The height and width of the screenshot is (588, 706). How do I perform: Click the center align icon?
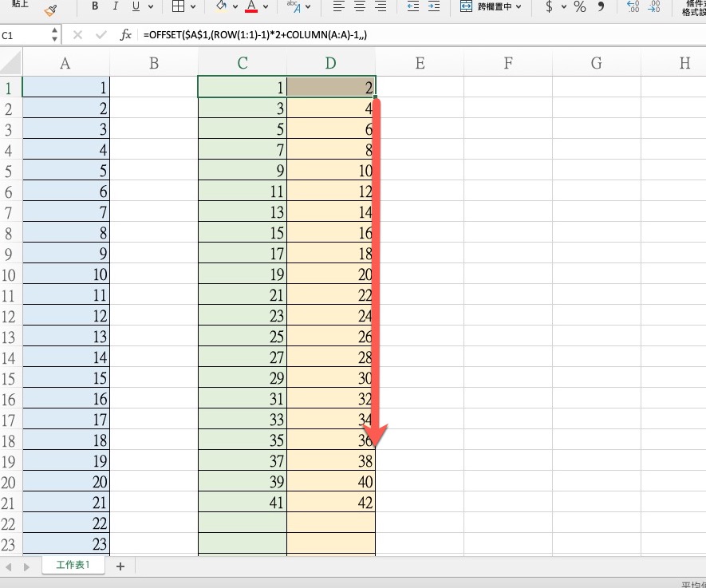[360, 7]
